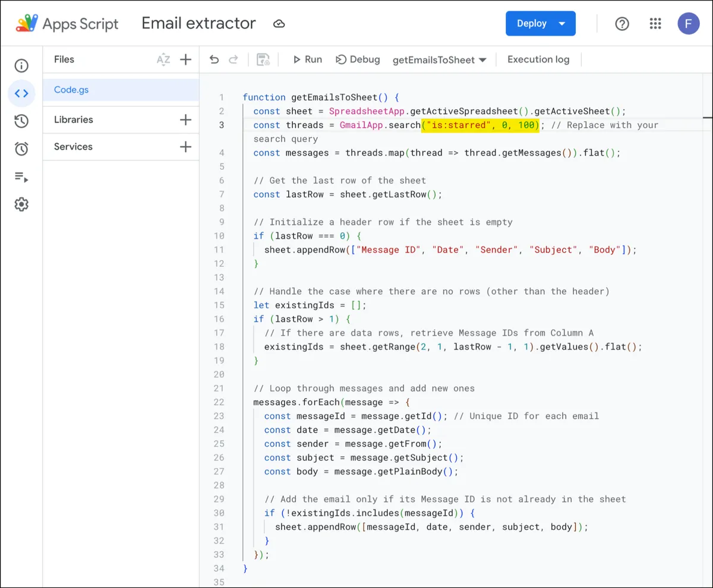Open the Triggers alarm clock icon

21,149
